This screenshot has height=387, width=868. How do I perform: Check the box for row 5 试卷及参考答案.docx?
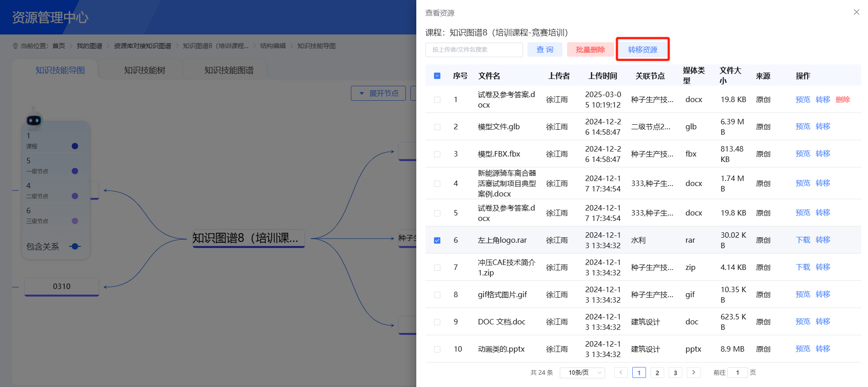437,213
